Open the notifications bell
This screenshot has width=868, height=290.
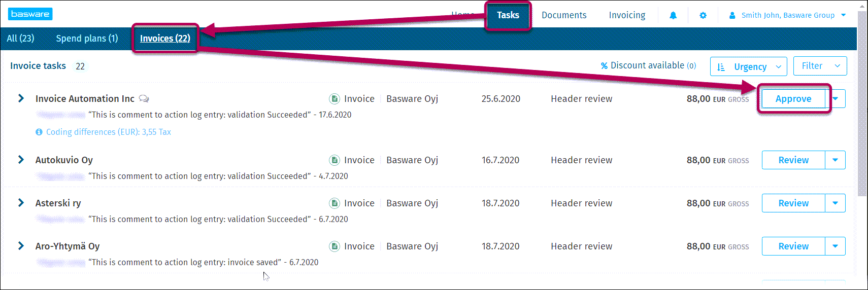(x=673, y=15)
